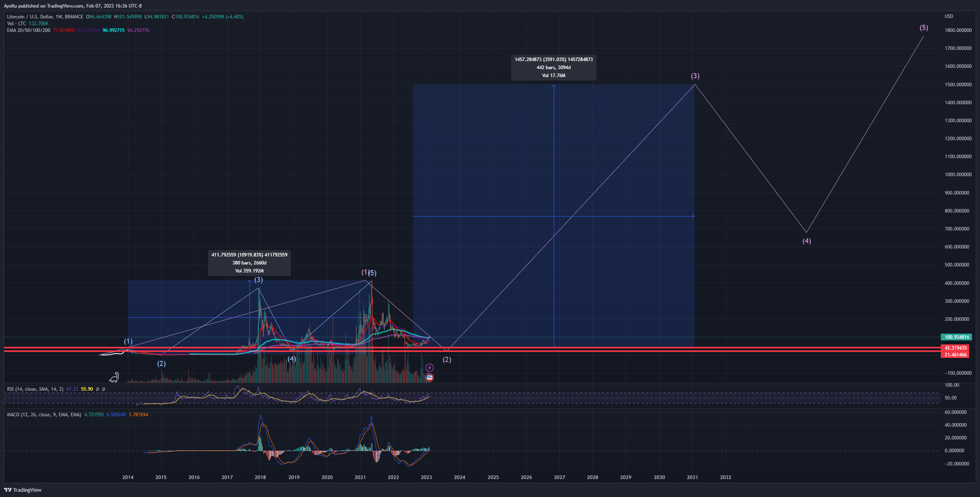Click the MACD (12, 26, close, 9, EMA, EMA) legend
This screenshot has width=980, height=497.
(x=44, y=415)
